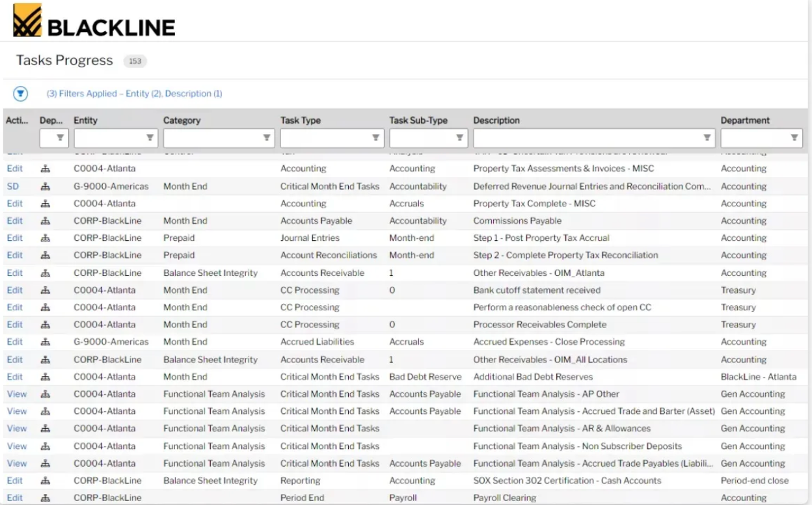Click the dependency icon for Processor Receivables Complete row
This screenshot has height=505, width=812.
point(46,325)
